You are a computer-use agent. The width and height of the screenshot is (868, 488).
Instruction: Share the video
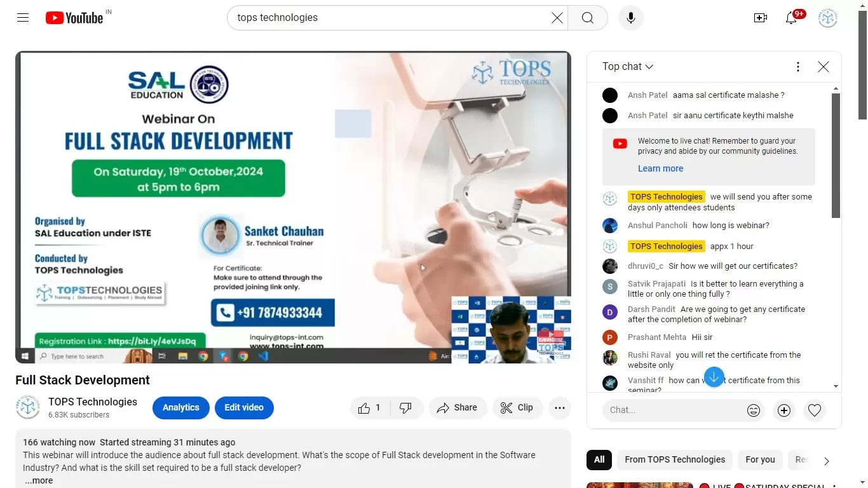click(x=458, y=408)
